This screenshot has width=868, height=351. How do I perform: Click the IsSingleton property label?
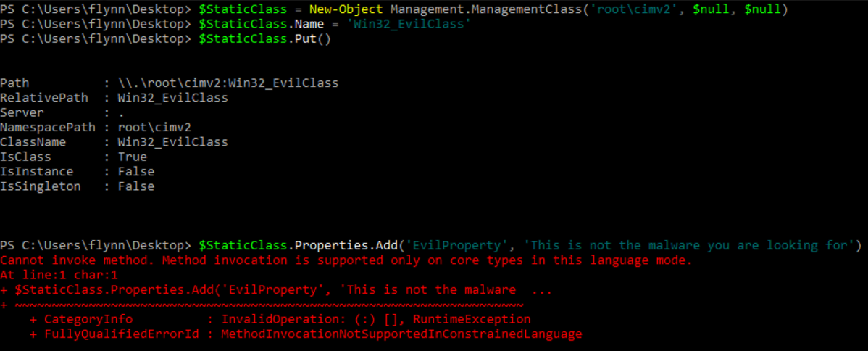pyautogui.click(x=41, y=187)
